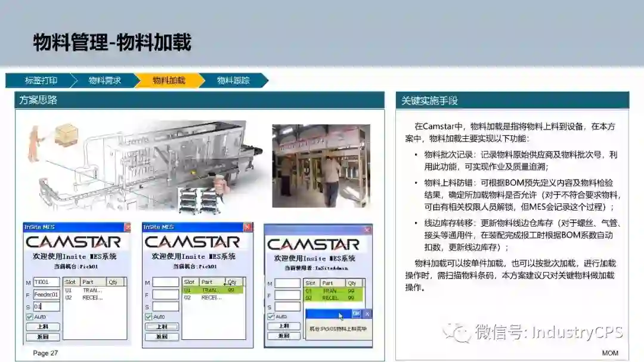Click the factory worker photo

(x=321, y=166)
